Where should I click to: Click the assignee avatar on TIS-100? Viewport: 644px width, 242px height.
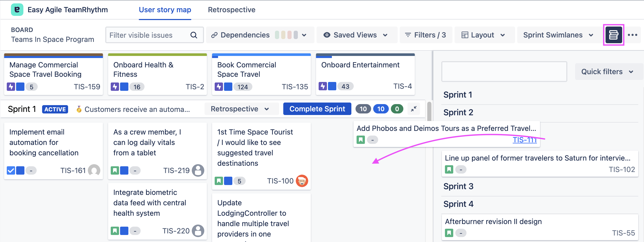[x=302, y=181]
